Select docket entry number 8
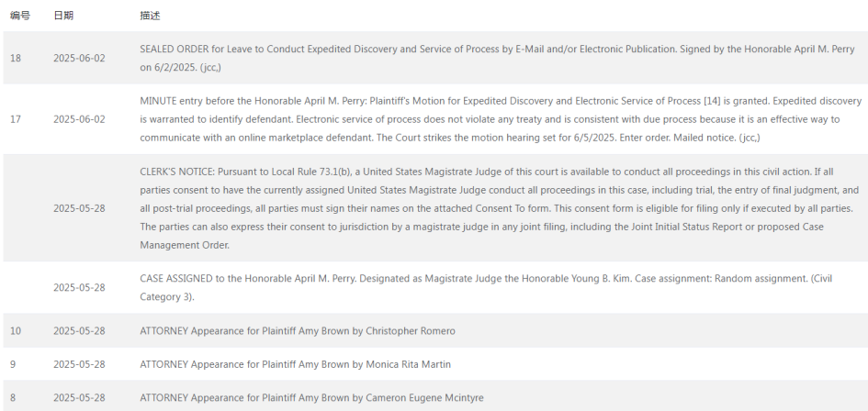The height and width of the screenshot is (411, 868). pos(13,398)
